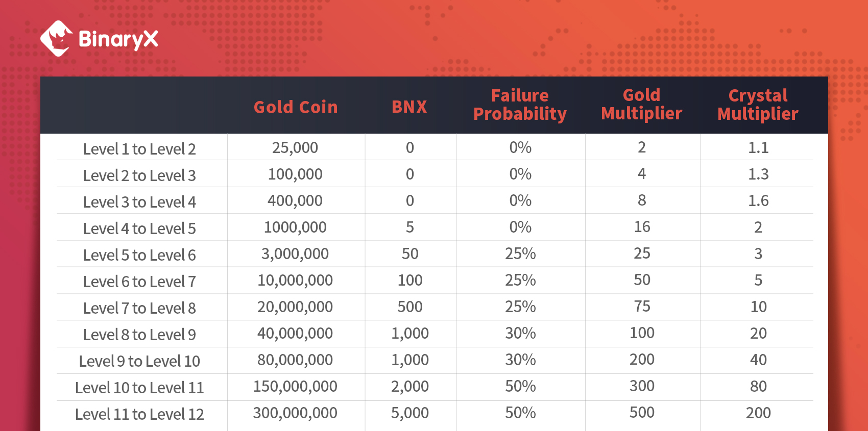Viewport: 868px width, 431px height.
Task: Select the 5,000 BNX cell
Action: 410,413
